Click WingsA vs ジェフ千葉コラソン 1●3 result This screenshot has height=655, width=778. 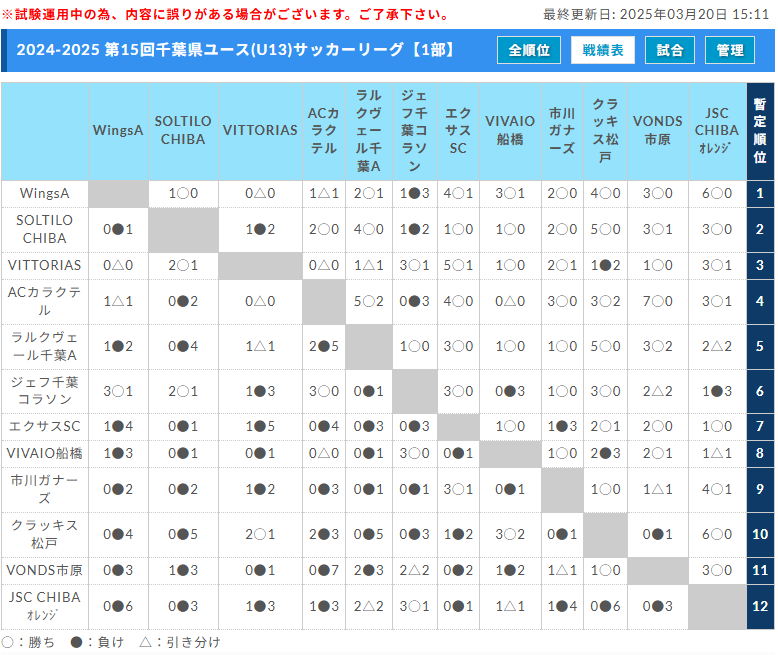415,194
